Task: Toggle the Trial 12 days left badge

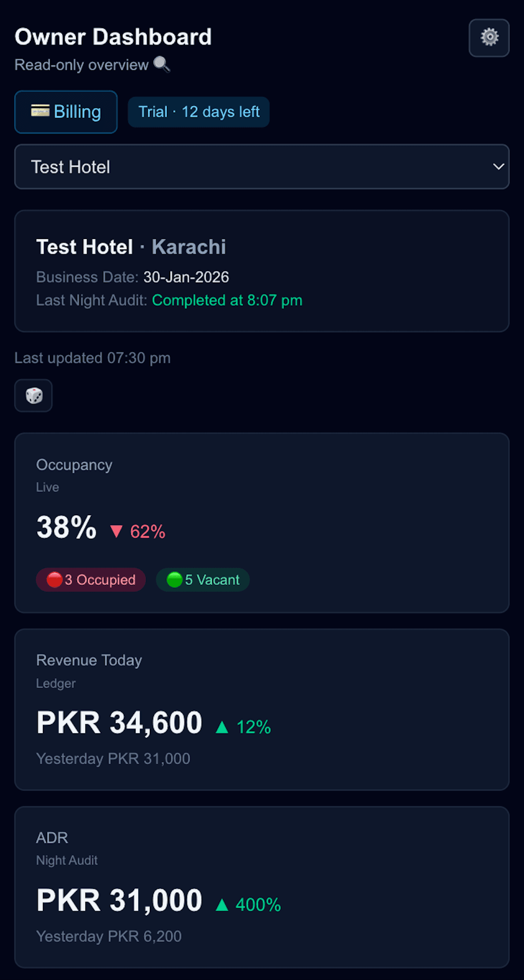Action: 199,112
